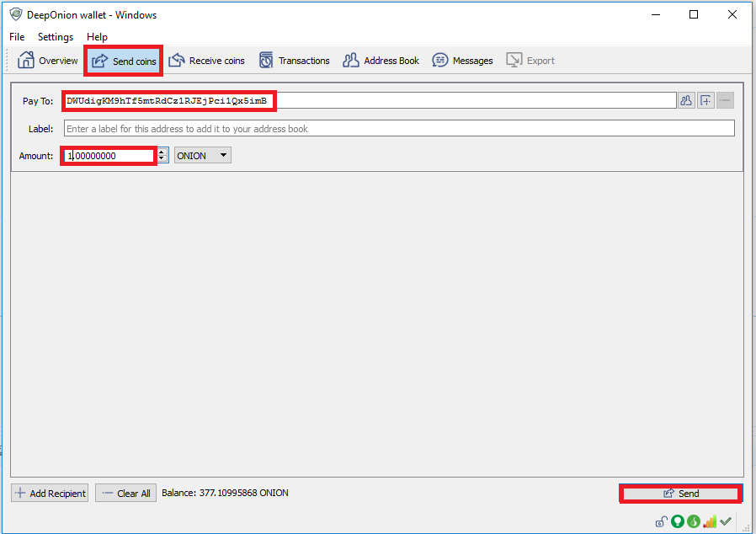
Task: Minimize the DeepOnion wallet window
Action: 656,14
